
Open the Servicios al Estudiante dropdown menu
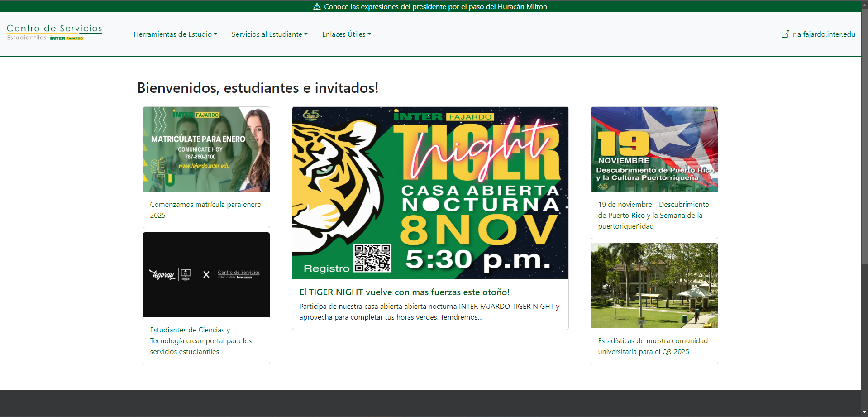pos(269,34)
